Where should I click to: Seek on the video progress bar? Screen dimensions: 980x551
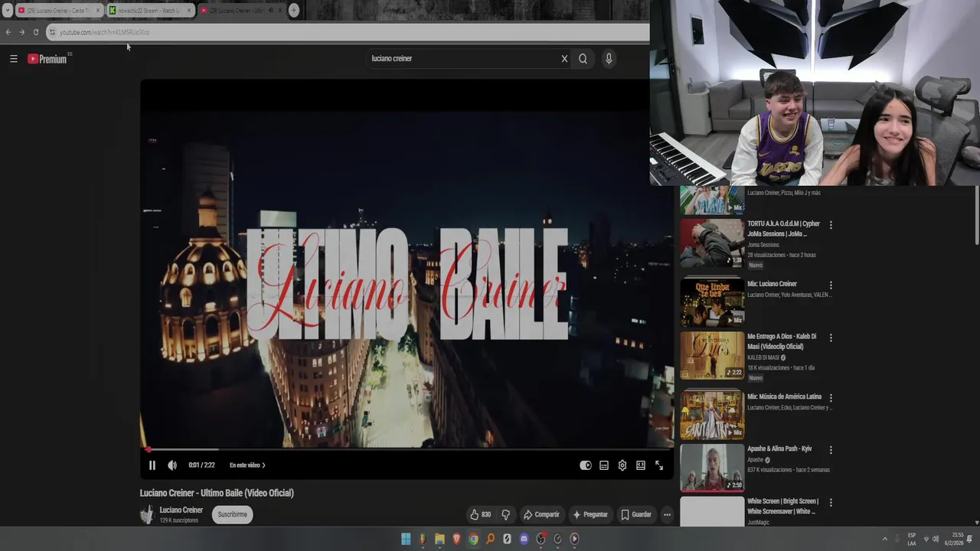pyautogui.click(x=407, y=450)
